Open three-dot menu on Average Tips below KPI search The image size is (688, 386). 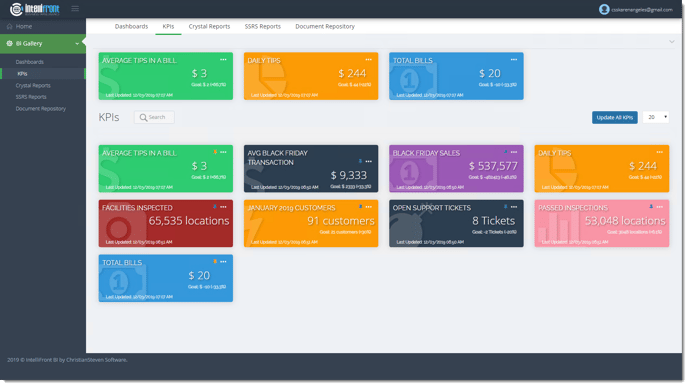(223, 152)
